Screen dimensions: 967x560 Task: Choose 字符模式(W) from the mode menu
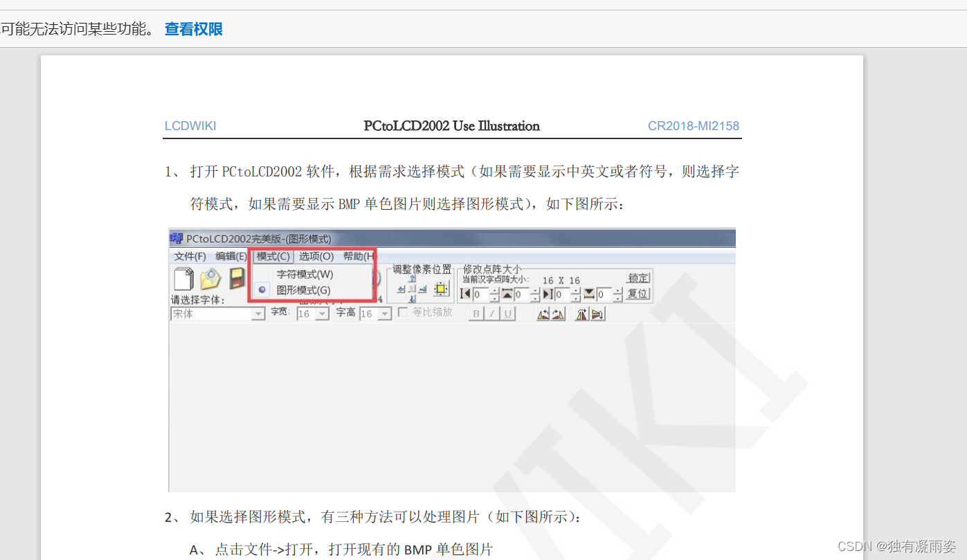click(x=305, y=274)
